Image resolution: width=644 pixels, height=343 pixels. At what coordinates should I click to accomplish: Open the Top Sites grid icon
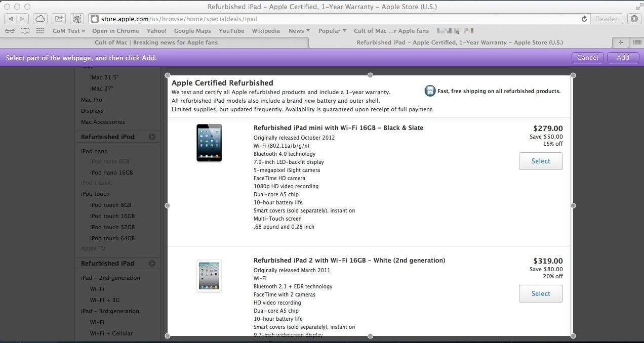tap(40, 31)
